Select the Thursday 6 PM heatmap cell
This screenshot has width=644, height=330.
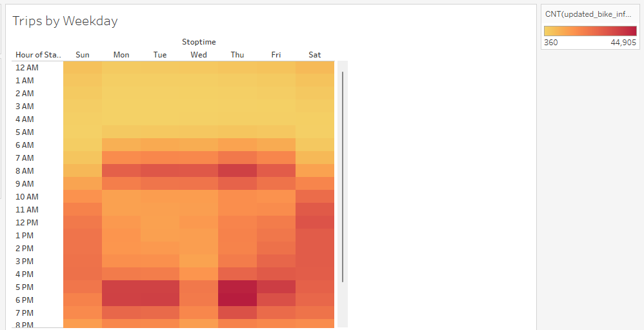click(x=237, y=300)
